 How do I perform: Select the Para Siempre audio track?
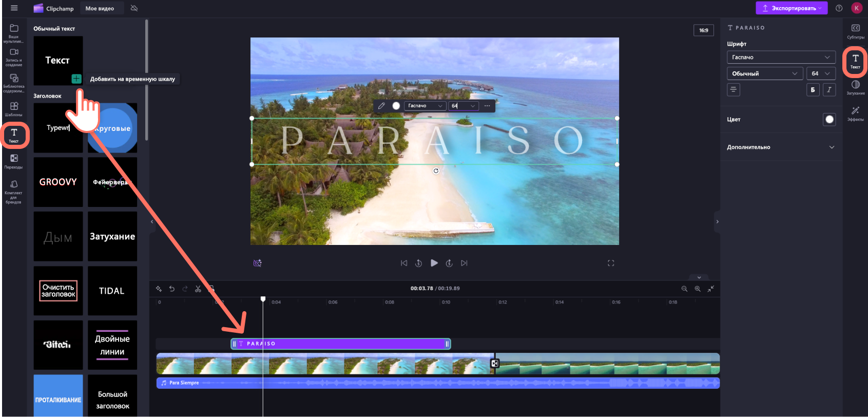pyautogui.click(x=438, y=383)
